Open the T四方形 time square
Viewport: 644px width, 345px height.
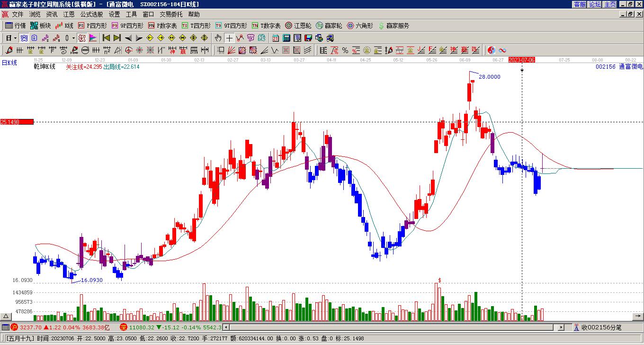[196, 26]
